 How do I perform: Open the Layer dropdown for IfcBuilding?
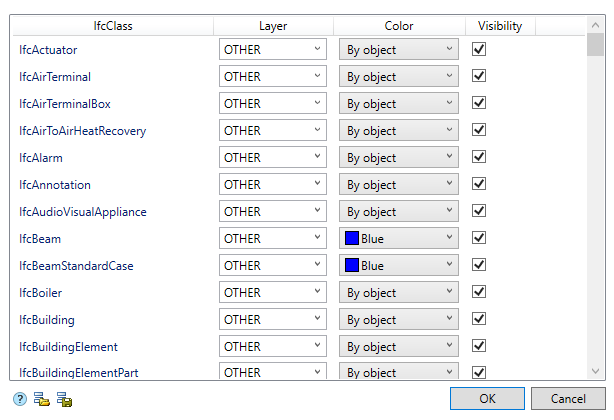(x=272, y=320)
